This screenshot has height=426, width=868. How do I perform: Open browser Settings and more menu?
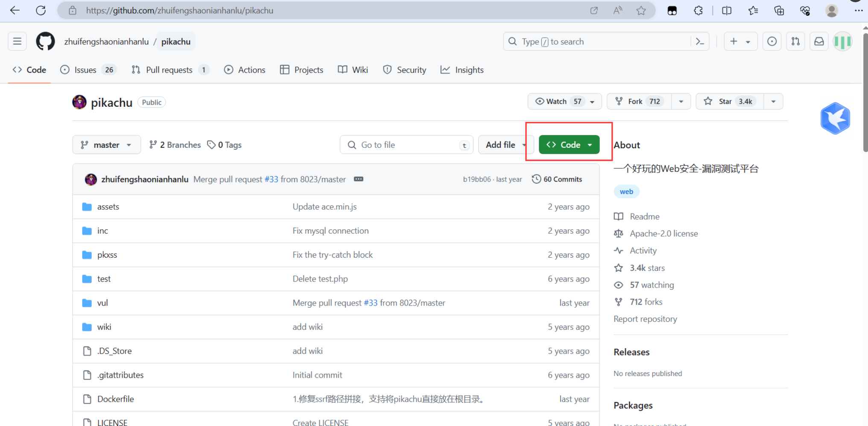[858, 10]
